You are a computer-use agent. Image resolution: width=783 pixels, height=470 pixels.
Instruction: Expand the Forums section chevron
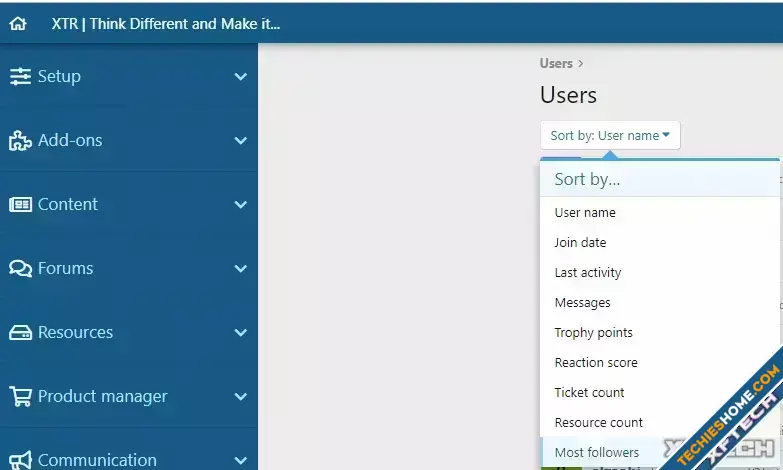pyautogui.click(x=240, y=269)
